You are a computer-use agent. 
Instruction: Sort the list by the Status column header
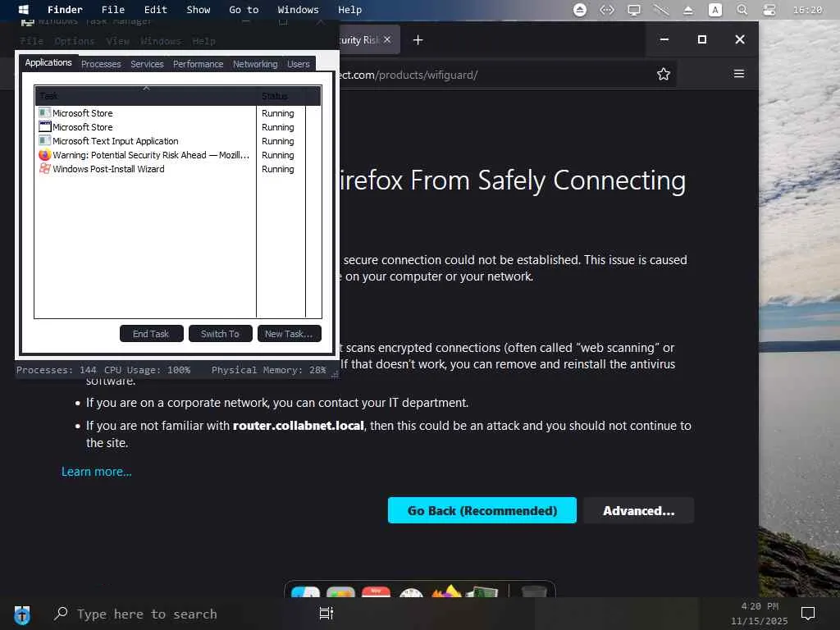(281, 96)
